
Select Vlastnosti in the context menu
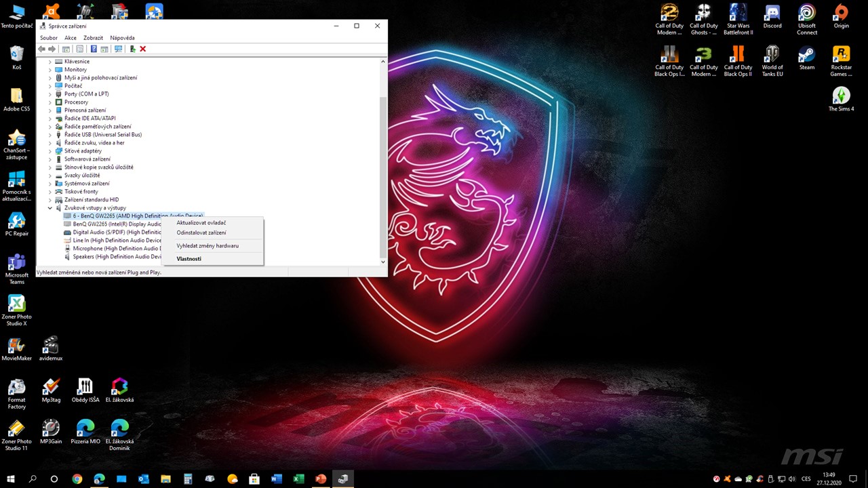click(x=189, y=258)
